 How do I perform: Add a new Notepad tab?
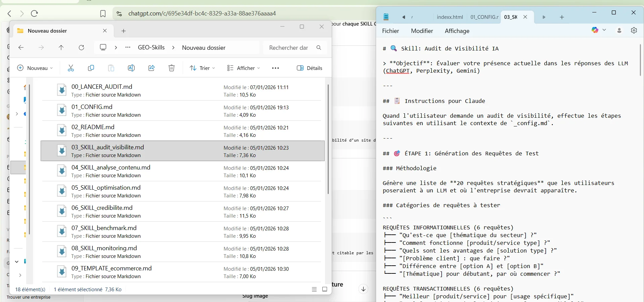click(562, 17)
